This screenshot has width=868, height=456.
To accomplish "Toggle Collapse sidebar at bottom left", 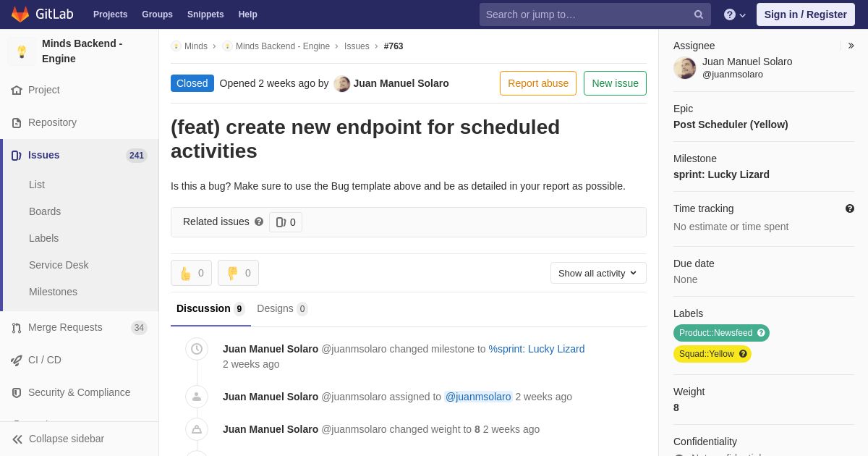I will point(58,439).
